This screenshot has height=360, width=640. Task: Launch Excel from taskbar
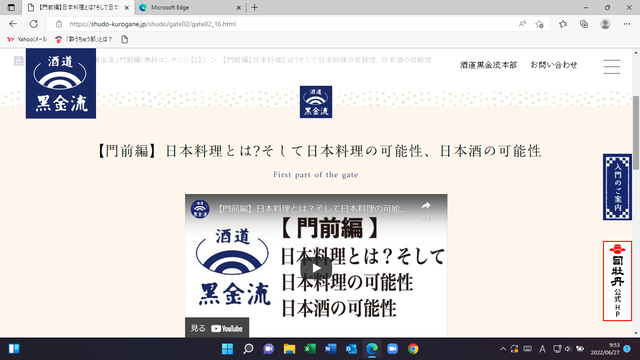[x=310, y=349]
